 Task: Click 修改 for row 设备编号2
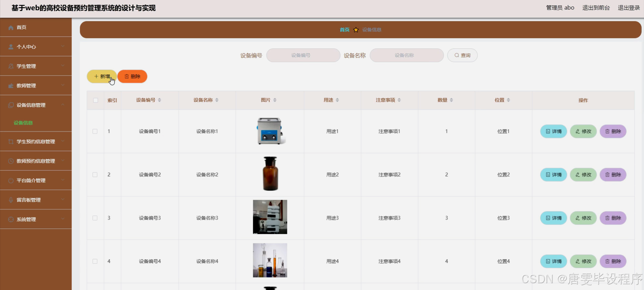click(x=583, y=174)
